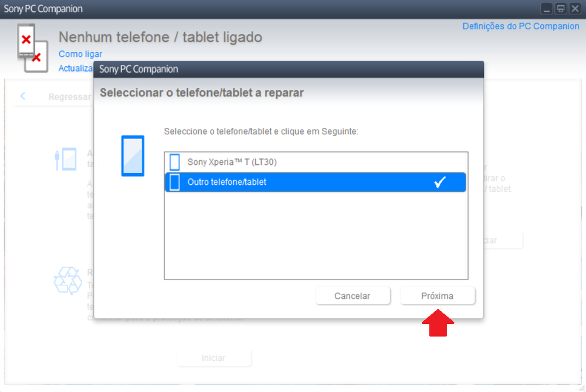
Task: Select Outro telefone/tablet list entry
Action: (x=316, y=182)
